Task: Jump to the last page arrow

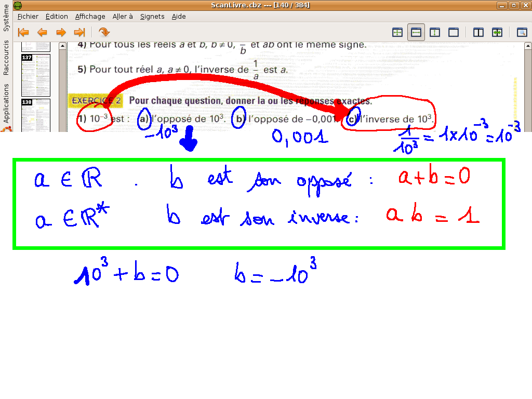Action: [79, 32]
